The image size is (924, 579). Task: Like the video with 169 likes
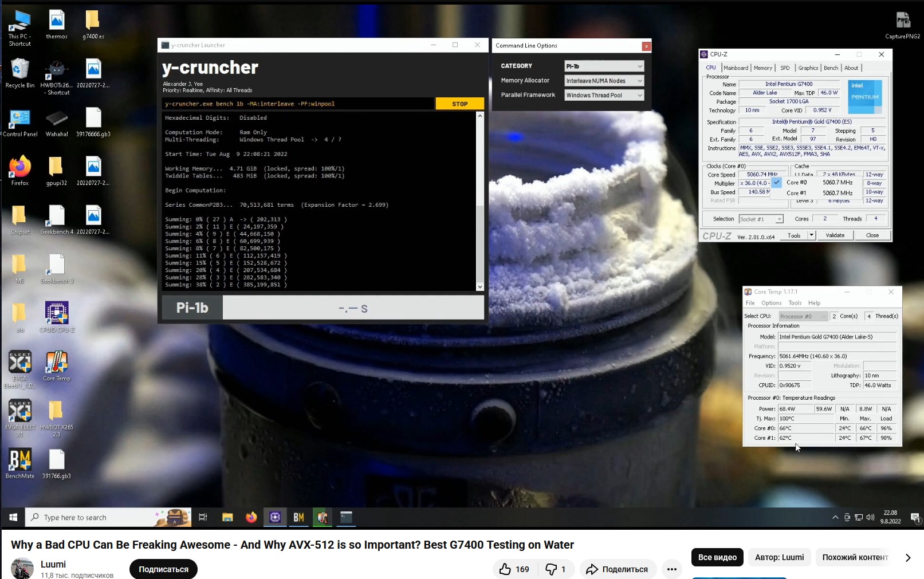tap(514, 569)
